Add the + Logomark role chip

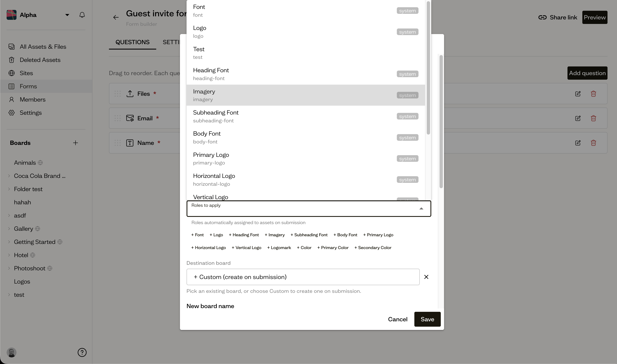pyautogui.click(x=279, y=247)
